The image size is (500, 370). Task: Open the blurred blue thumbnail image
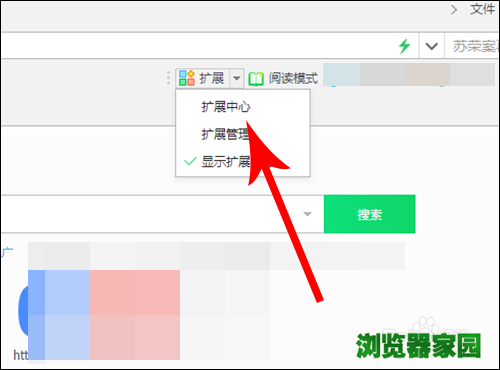point(59,315)
